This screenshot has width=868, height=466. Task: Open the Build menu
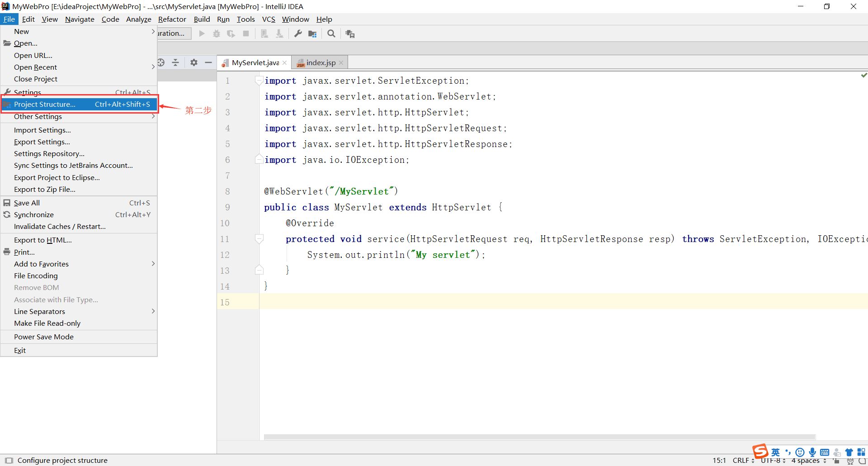tap(202, 19)
